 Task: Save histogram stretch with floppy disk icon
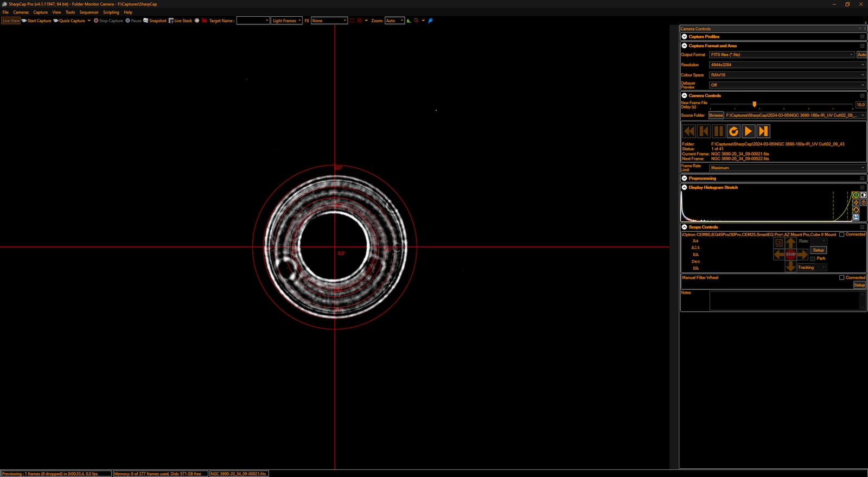point(856,217)
